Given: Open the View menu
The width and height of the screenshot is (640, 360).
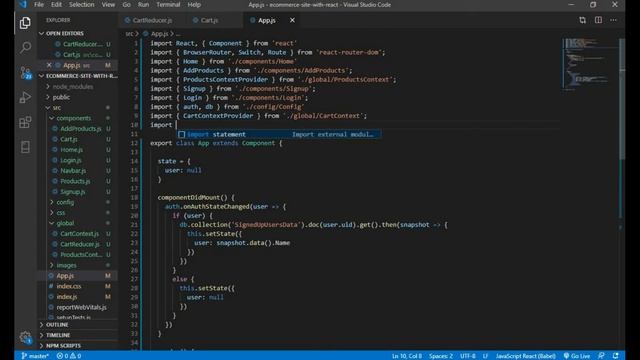Looking at the screenshot, I should click(x=108, y=4).
